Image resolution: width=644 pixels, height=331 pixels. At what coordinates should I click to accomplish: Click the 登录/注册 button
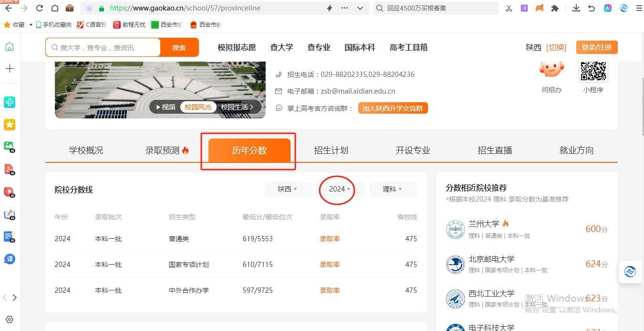pyautogui.click(x=596, y=47)
